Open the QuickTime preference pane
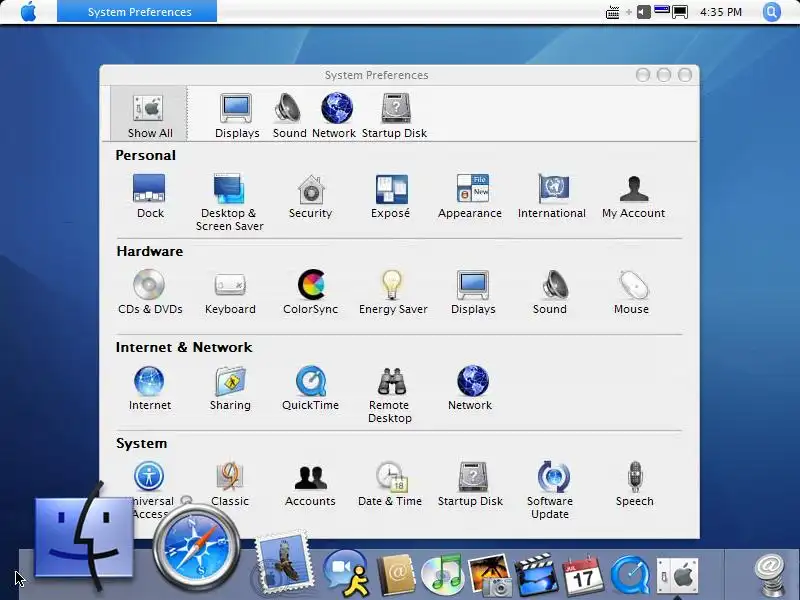 pos(311,388)
